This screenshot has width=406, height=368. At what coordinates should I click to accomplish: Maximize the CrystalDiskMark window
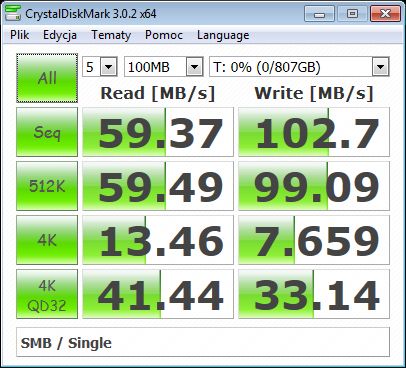coord(352,14)
